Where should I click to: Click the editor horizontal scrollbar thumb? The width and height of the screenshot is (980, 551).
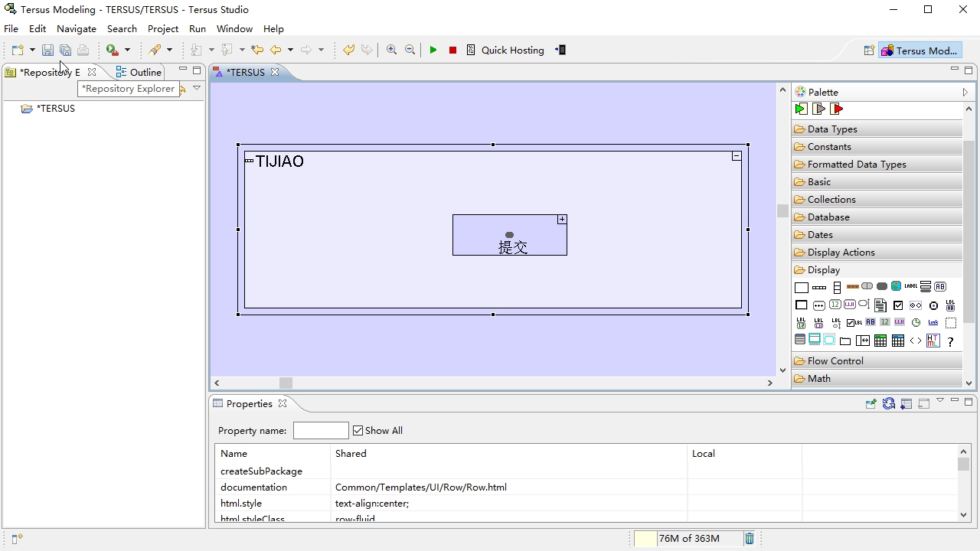pos(286,383)
